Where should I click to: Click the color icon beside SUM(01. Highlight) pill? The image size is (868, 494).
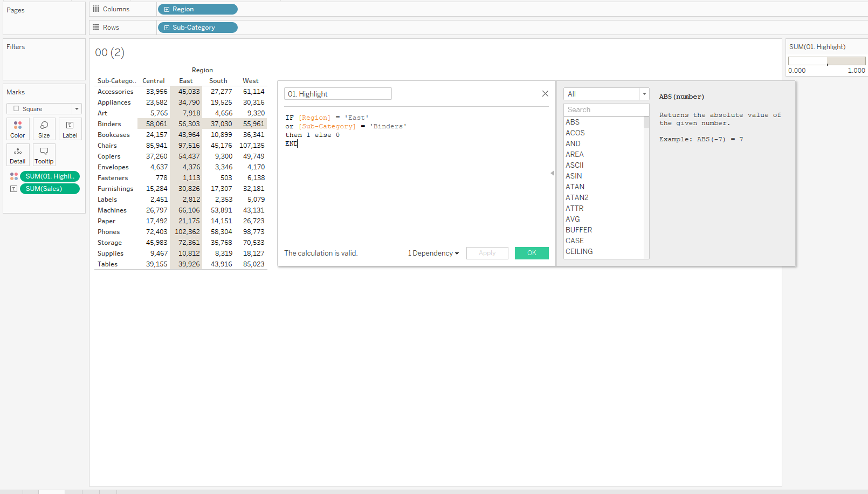pos(14,176)
